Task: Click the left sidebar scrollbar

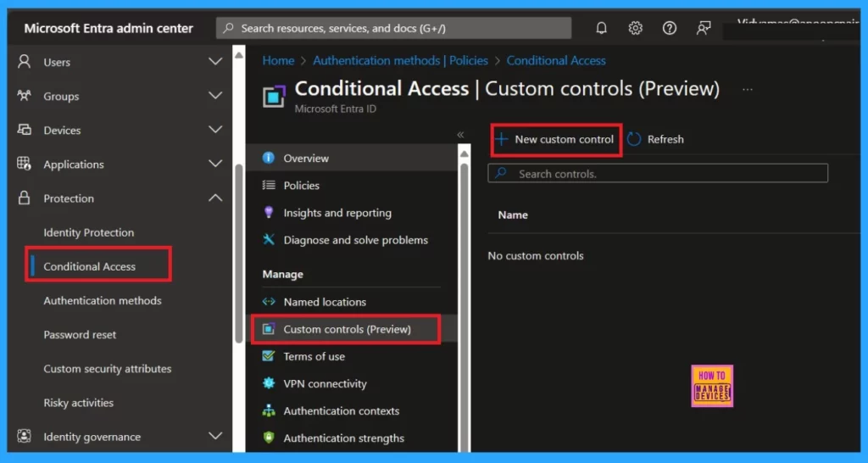Action: pos(238,254)
